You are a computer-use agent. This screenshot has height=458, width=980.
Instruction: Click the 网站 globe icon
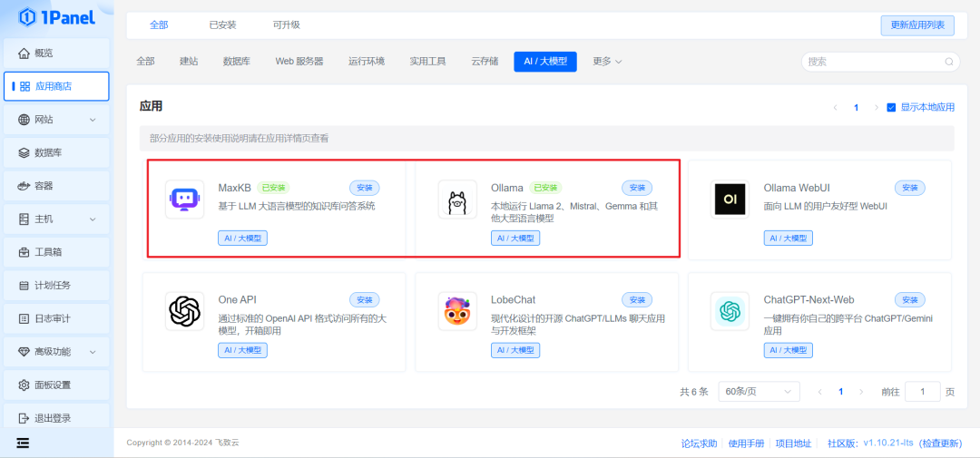(24, 120)
